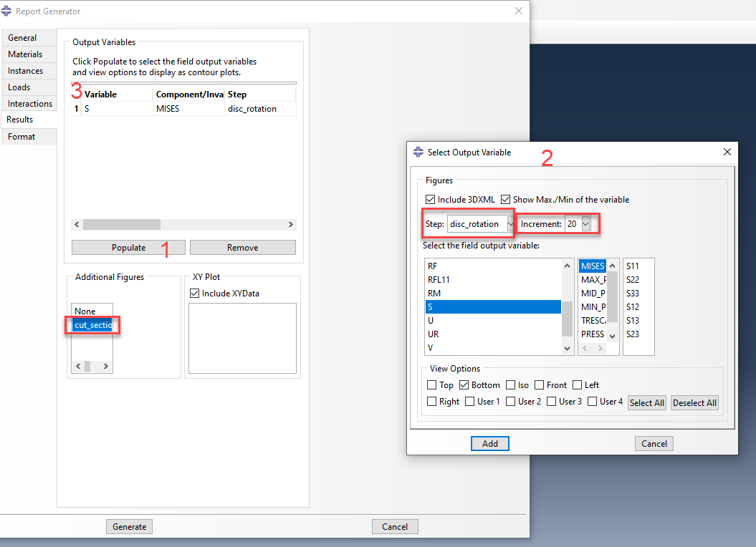Click the Generate button
Image resolution: width=756 pixels, height=547 pixels.
coord(129,526)
